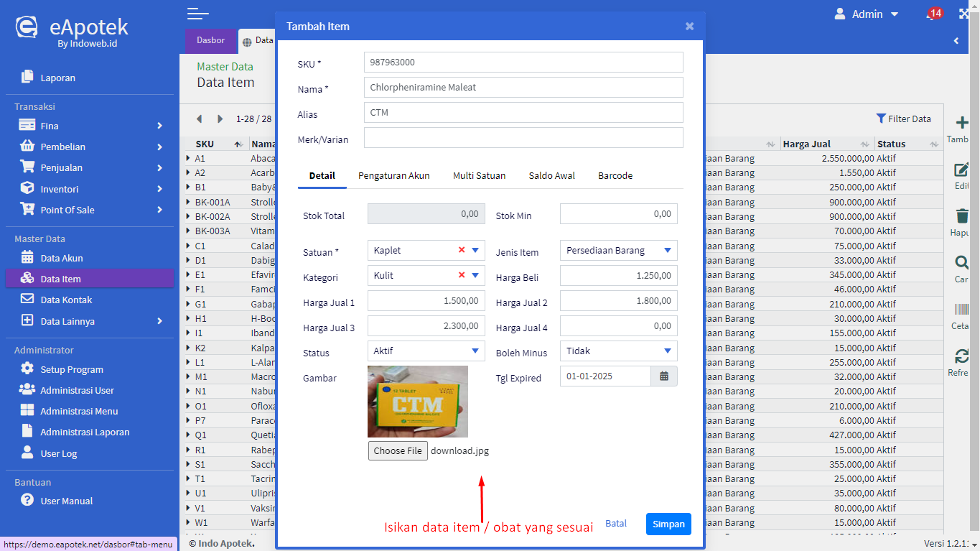Click the Batal link
Image resolution: width=980 pixels, height=551 pixels.
click(x=616, y=524)
